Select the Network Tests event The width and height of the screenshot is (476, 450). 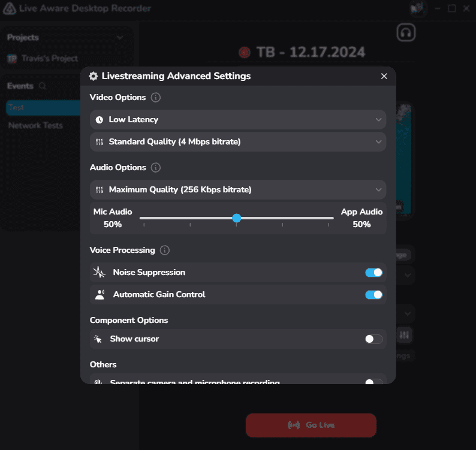35,126
